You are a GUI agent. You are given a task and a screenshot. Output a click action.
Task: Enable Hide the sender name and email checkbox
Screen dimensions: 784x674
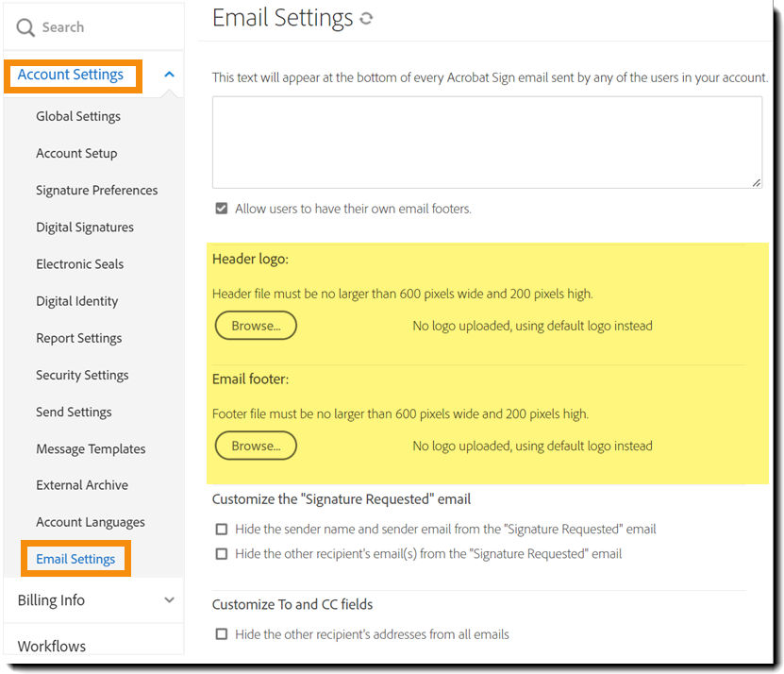[222, 529]
